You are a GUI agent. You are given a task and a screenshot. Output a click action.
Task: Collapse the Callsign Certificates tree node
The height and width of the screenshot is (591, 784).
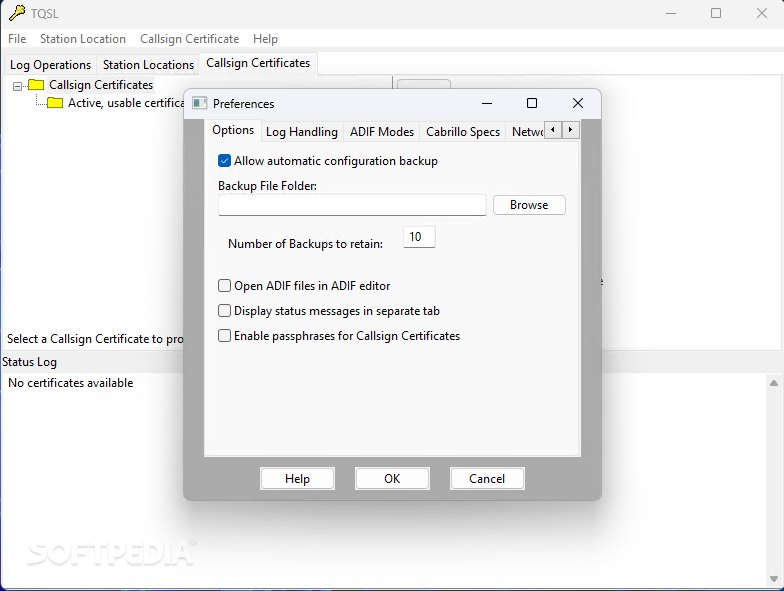coord(18,86)
